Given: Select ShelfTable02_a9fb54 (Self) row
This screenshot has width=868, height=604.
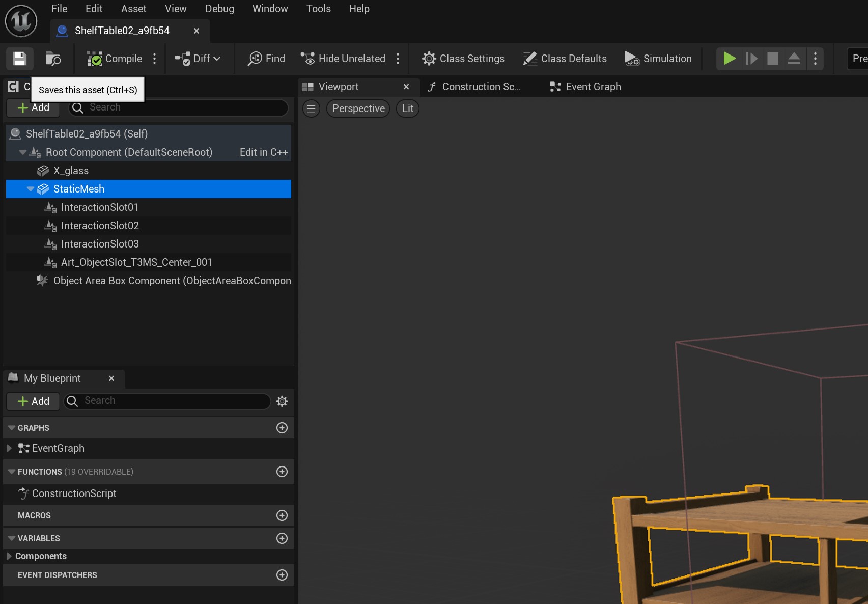Looking at the screenshot, I should click(149, 134).
